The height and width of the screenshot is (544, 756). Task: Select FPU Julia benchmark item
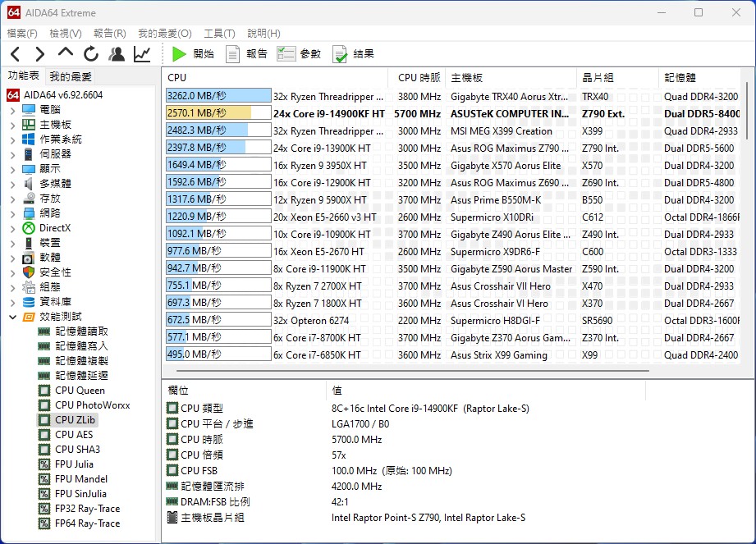(74, 464)
